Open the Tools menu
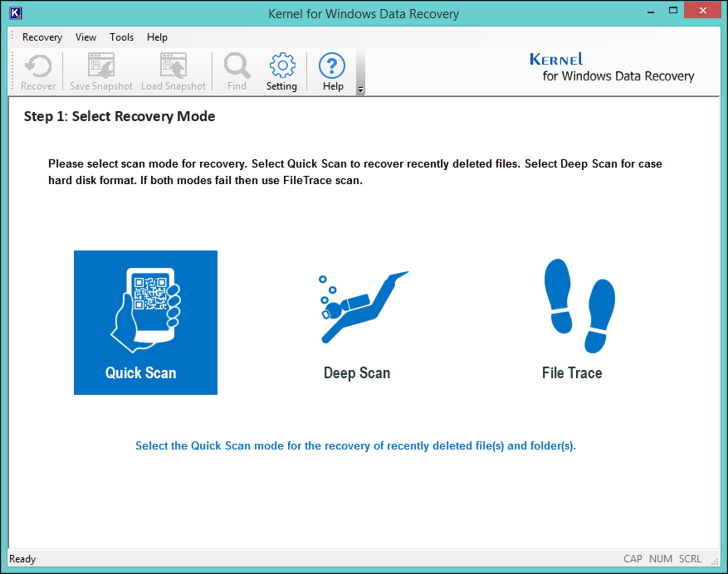Viewport: 728px width, 574px height. pyautogui.click(x=122, y=37)
